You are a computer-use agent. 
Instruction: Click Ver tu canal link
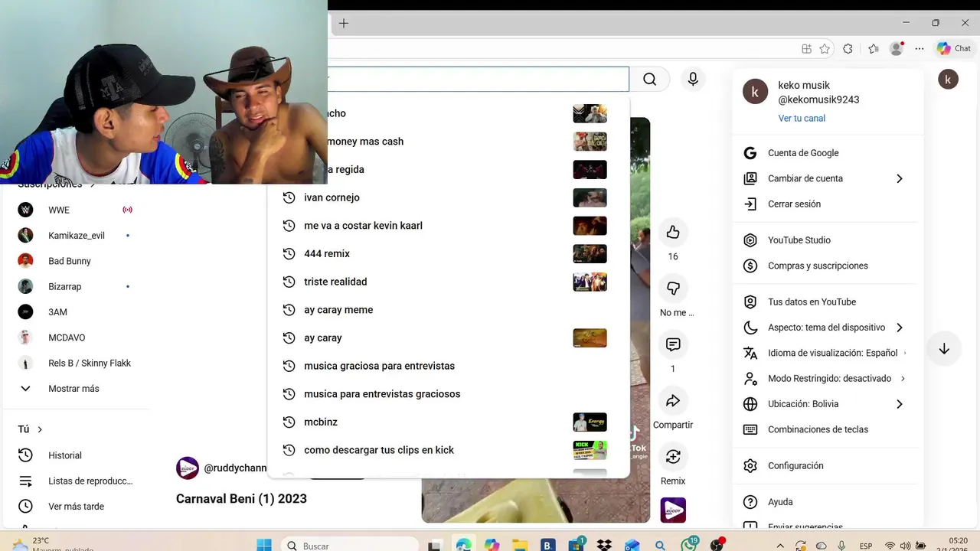pos(802,119)
